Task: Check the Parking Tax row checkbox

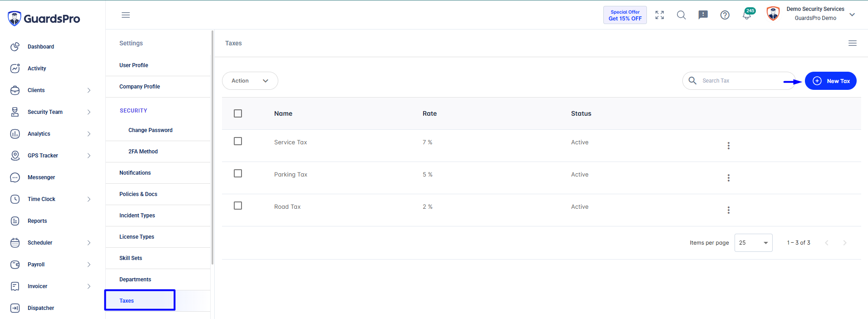Action: point(238,173)
